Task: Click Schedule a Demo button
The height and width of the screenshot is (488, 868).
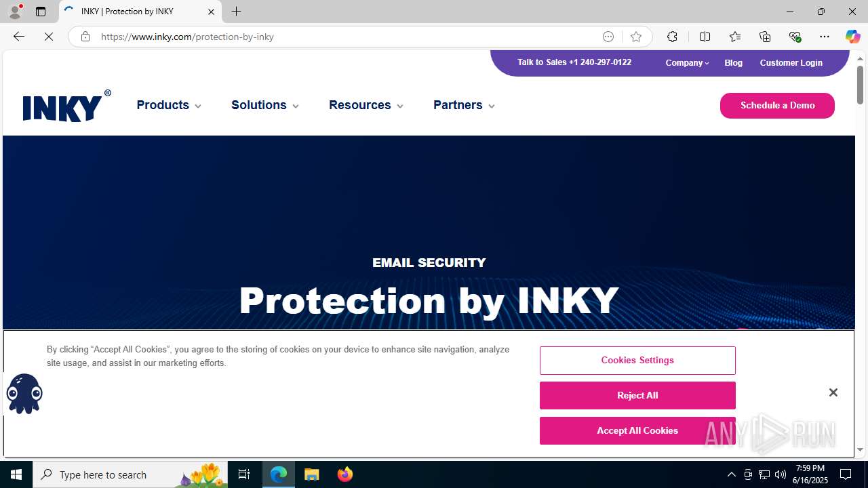Action: point(777,106)
